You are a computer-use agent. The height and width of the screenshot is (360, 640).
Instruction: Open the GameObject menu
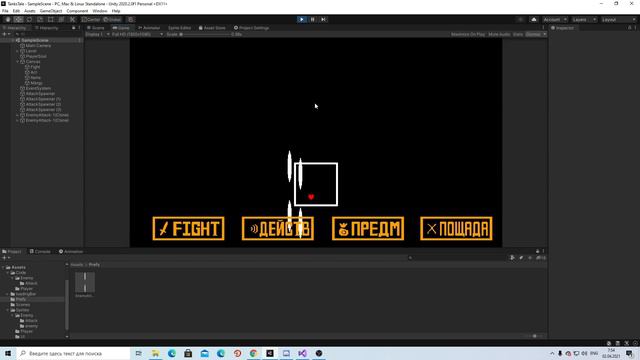click(51, 11)
